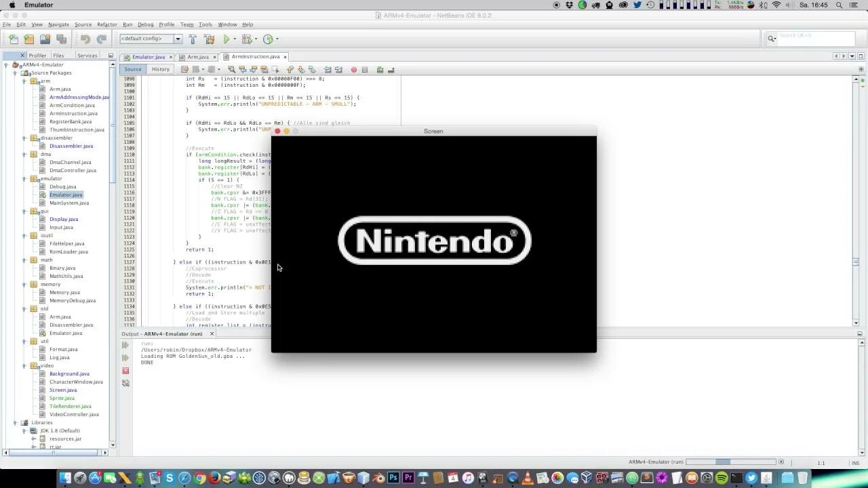Click the Profile Project clock icon
Screen dimensions: 868x488
coord(268,39)
